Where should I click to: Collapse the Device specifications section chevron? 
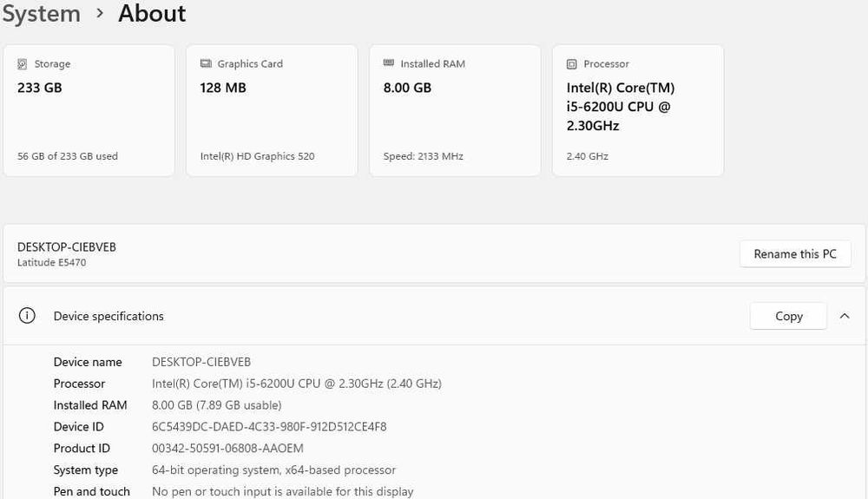click(845, 317)
